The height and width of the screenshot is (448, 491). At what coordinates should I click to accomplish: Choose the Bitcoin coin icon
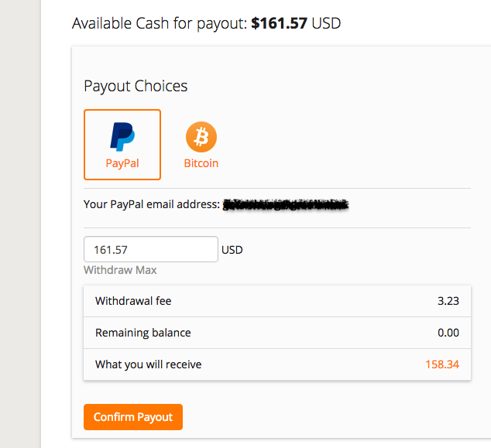click(x=201, y=137)
